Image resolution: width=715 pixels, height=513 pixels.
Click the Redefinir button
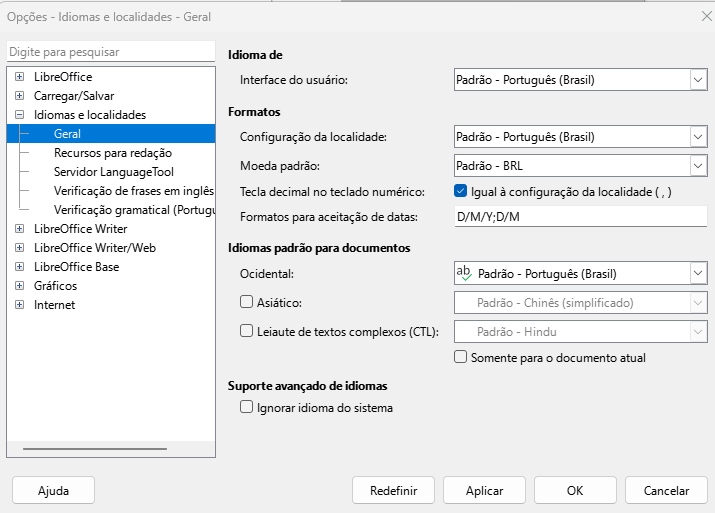click(x=393, y=490)
